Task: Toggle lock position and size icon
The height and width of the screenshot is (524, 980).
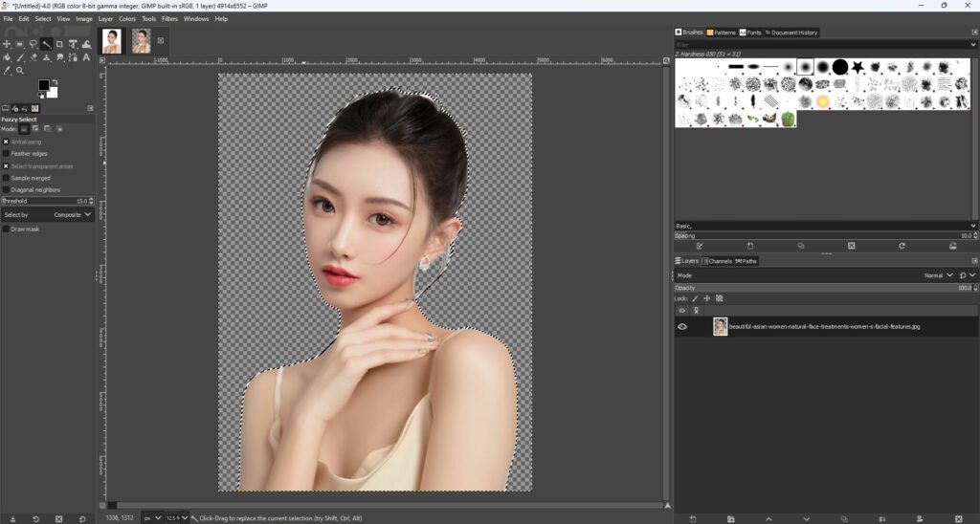Action: click(x=707, y=298)
